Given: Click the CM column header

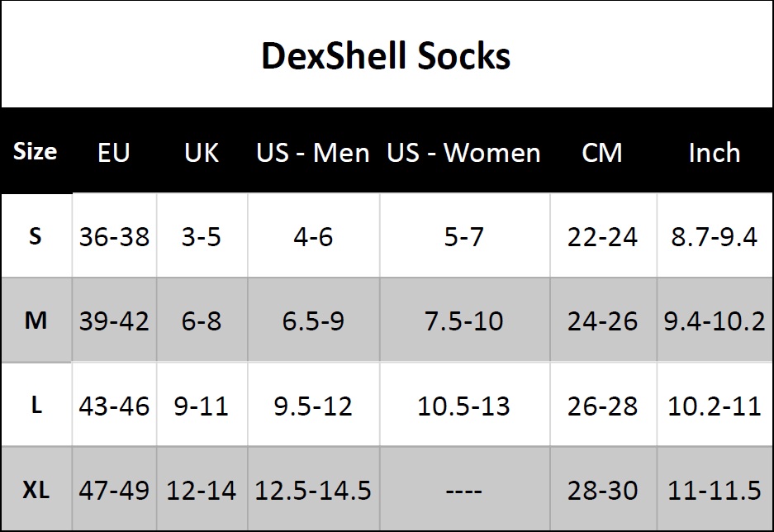Looking at the screenshot, I should click(x=602, y=152).
